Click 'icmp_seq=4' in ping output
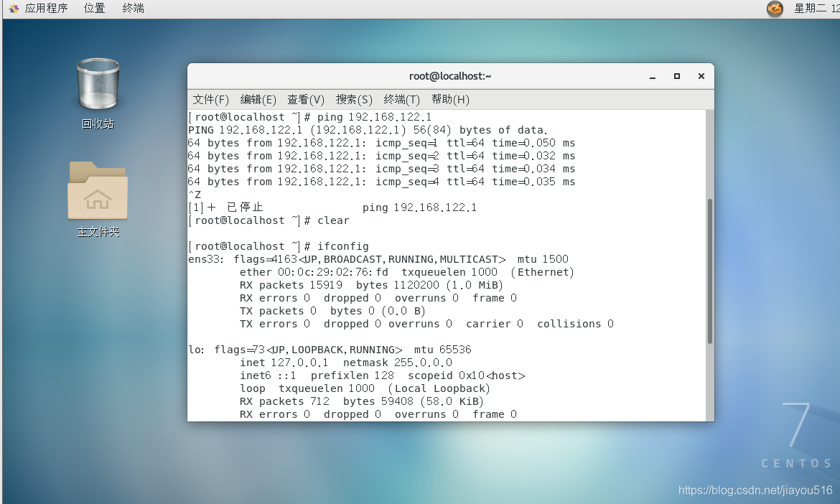Image resolution: width=840 pixels, height=504 pixels. pyautogui.click(x=407, y=182)
